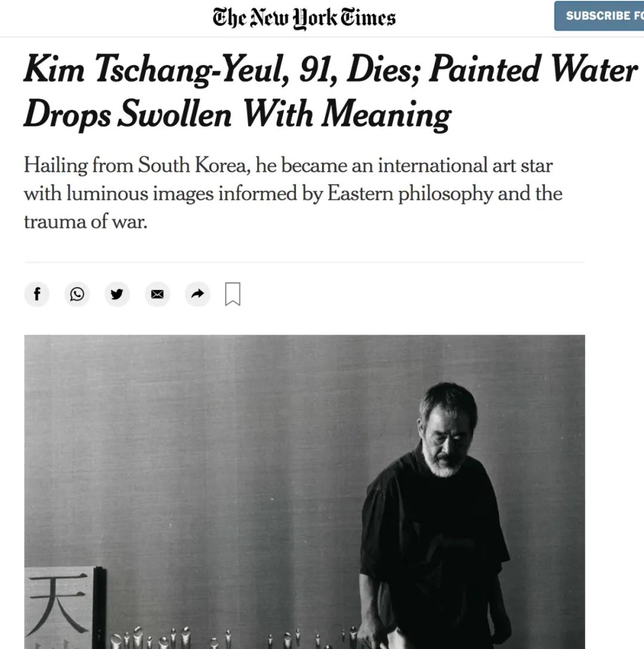Save the article with the bookmark icon
The image size is (644, 649).
click(x=233, y=293)
